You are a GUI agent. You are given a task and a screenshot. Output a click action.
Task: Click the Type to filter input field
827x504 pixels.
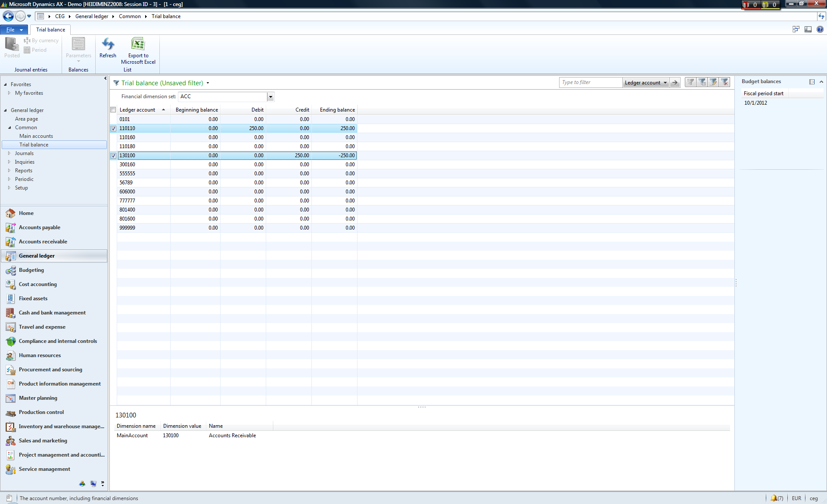point(590,83)
